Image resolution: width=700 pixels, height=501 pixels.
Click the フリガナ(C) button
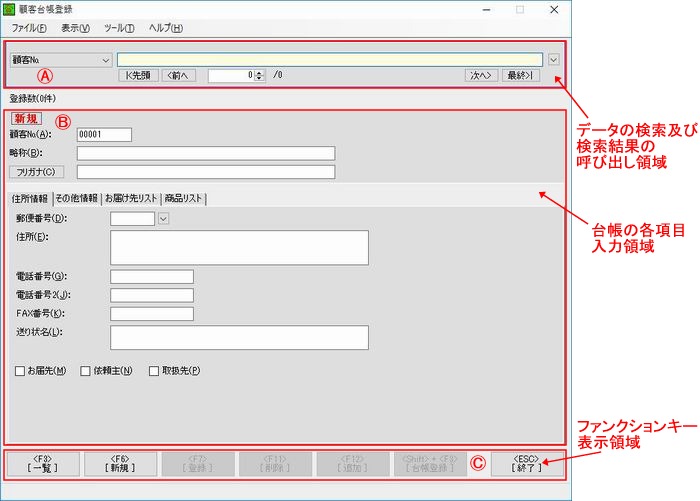click(37, 172)
